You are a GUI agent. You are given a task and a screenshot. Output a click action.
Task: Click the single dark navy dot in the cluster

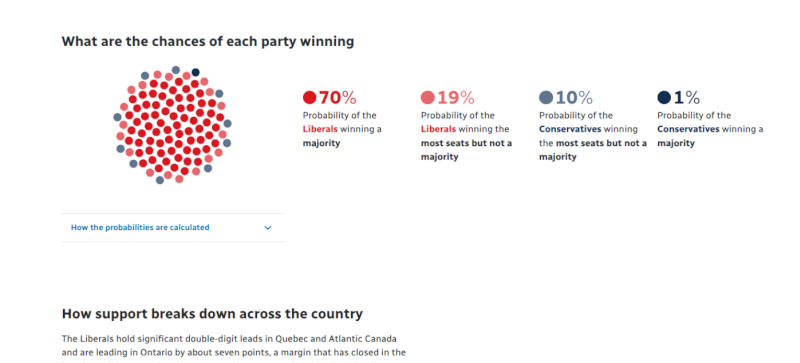195,72
